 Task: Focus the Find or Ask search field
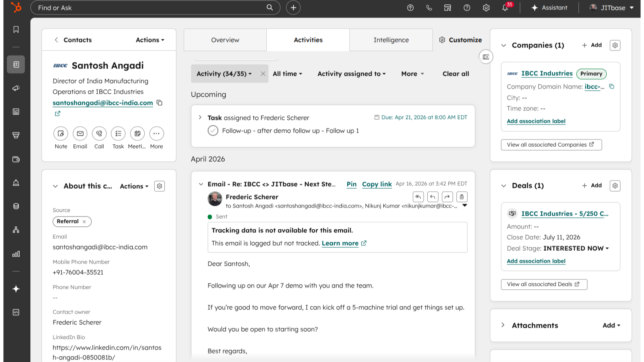point(155,8)
